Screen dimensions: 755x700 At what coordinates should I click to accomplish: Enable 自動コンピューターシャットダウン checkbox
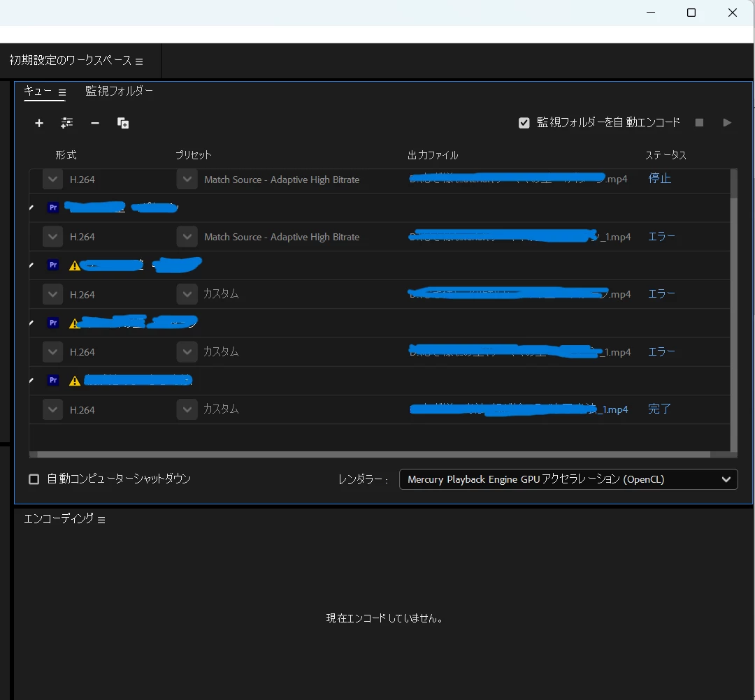coord(34,479)
